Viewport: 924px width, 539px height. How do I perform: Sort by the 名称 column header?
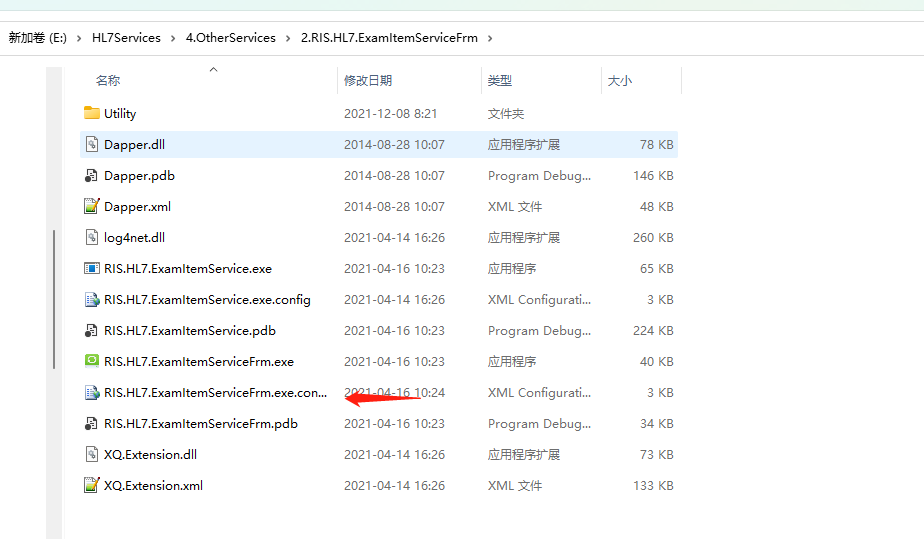click(108, 81)
